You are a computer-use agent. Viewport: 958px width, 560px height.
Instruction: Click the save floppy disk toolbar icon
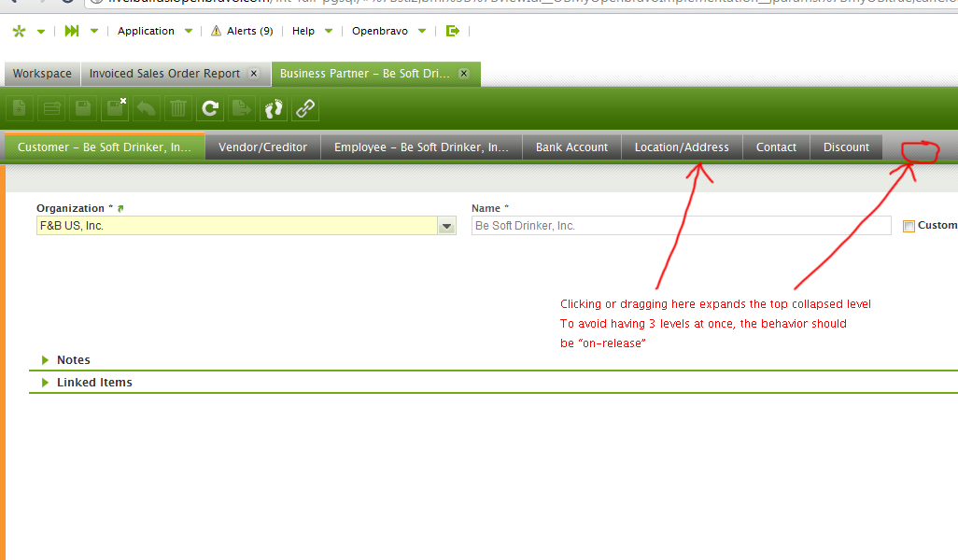point(83,108)
